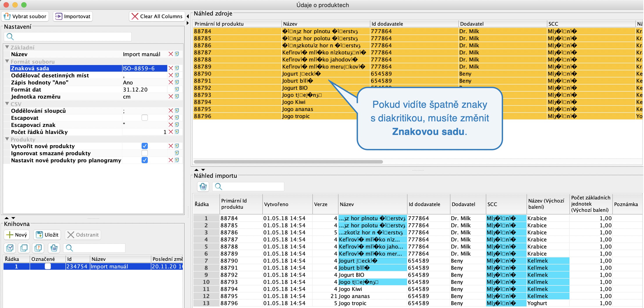The height and width of the screenshot is (308, 644).
Task: Uncheck Nastavit nové produkty pro planogramy
Action: coord(144,160)
